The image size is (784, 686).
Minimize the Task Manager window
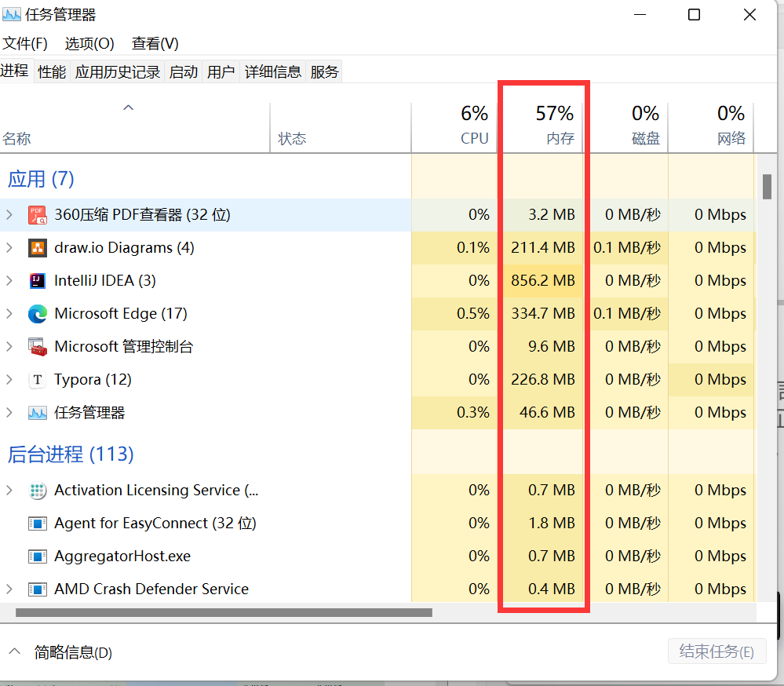pos(640,14)
